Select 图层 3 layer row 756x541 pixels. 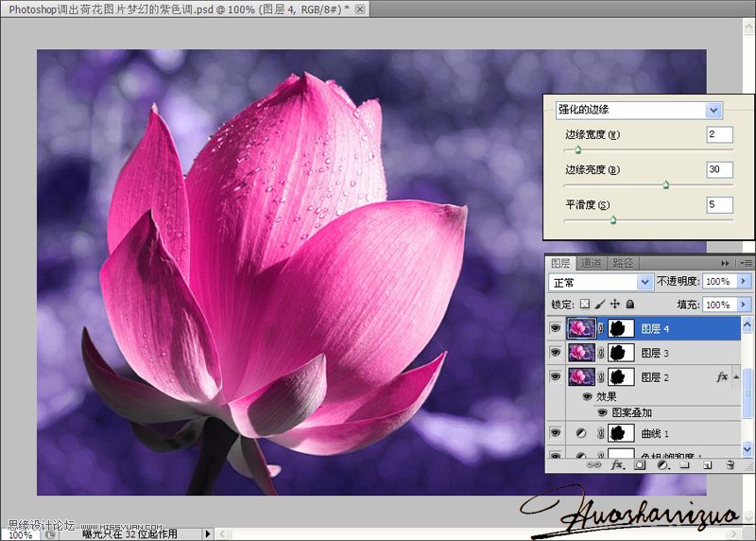644,353
